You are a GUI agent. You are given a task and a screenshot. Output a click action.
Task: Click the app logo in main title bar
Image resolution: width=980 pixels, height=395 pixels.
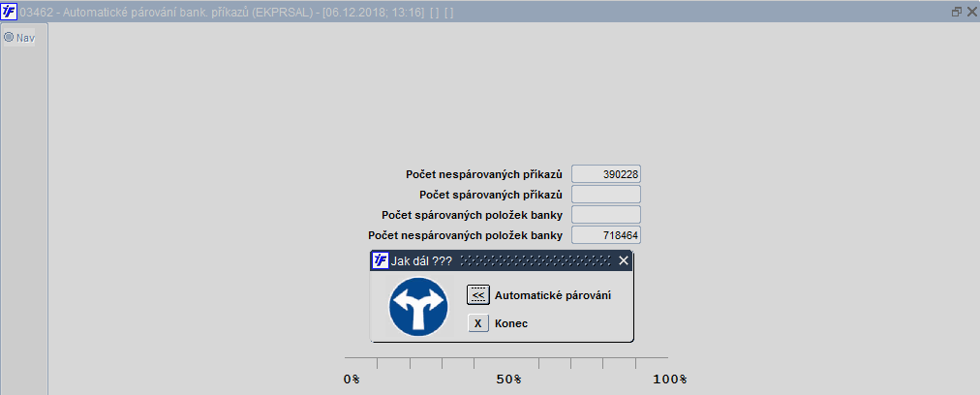(x=10, y=12)
